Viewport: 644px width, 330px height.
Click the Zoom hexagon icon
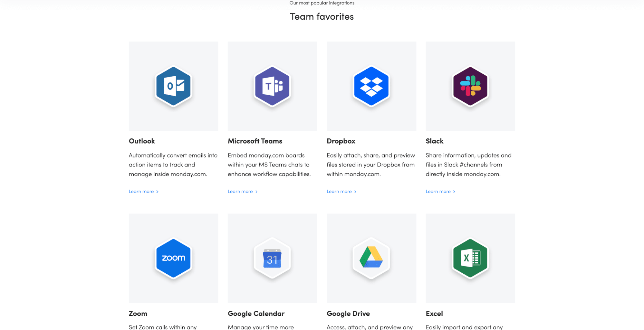(173, 258)
